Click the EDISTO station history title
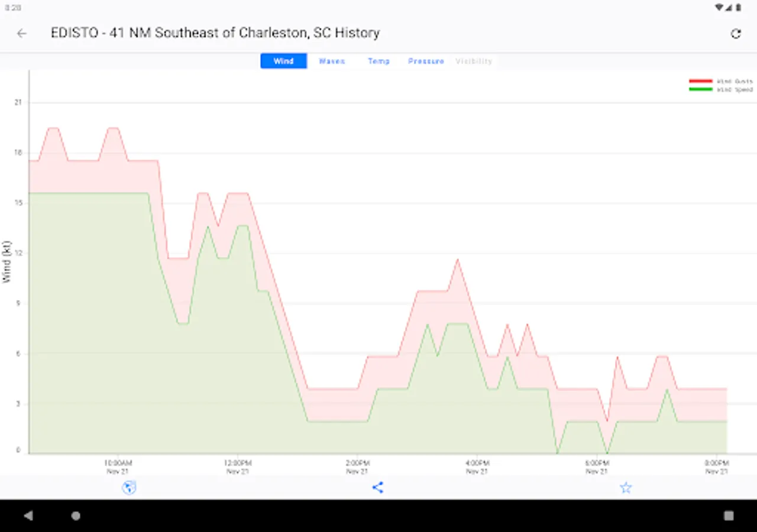Image resolution: width=757 pixels, height=532 pixels. tap(215, 33)
